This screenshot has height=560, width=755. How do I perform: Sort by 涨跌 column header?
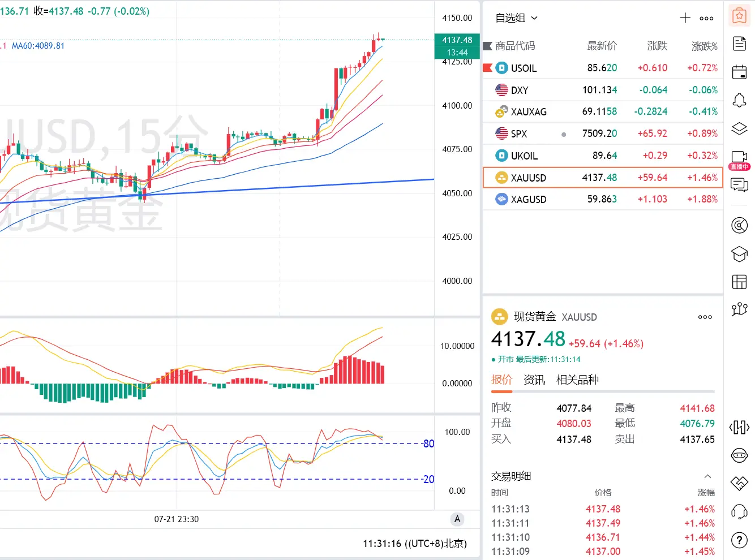pyautogui.click(x=657, y=46)
